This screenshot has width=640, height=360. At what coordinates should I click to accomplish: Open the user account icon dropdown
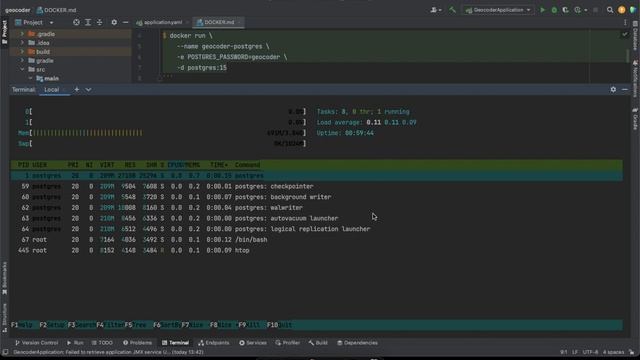pyautogui.click(x=436, y=10)
